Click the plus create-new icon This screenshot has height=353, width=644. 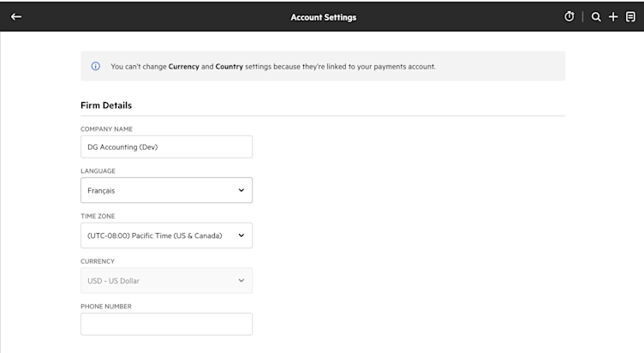click(613, 17)
